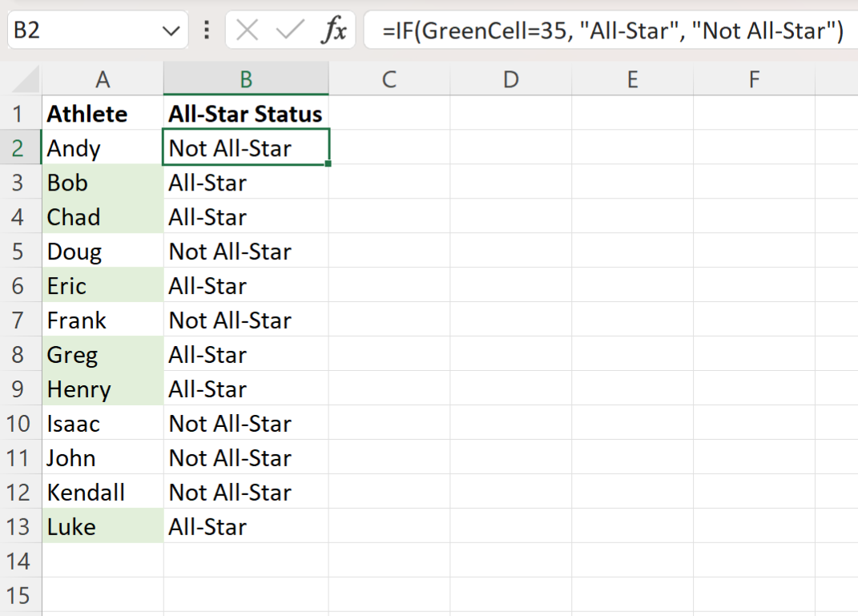858x616 pixels.
Task: Select the Not All-Star cell beside Doug
Action: coord(246,251)
